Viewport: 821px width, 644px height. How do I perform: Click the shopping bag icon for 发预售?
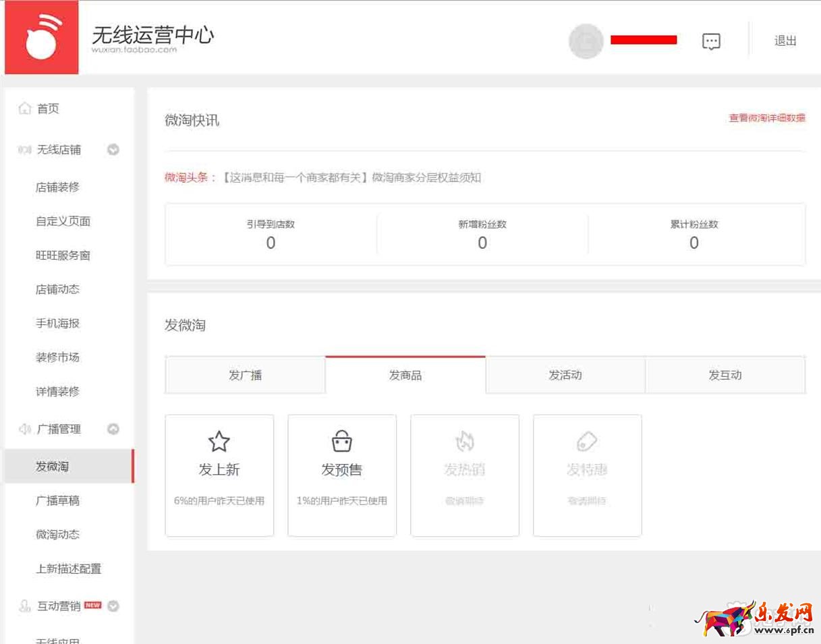[x=341, y=442]
